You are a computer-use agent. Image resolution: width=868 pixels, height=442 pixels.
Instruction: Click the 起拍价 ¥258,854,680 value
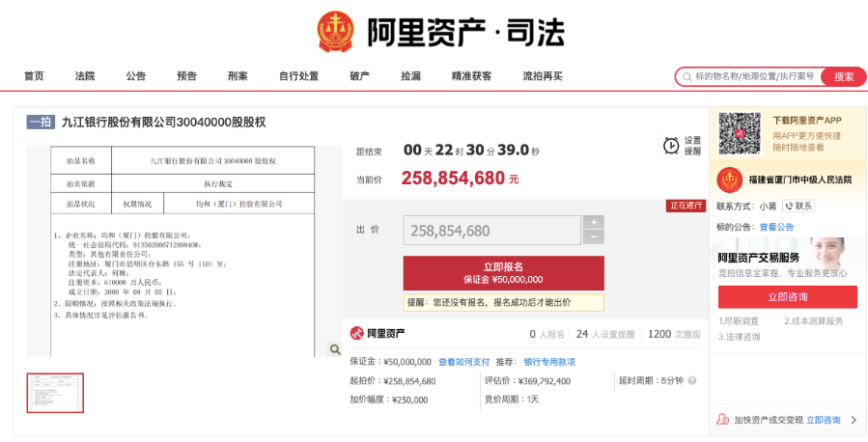(393, 380)
